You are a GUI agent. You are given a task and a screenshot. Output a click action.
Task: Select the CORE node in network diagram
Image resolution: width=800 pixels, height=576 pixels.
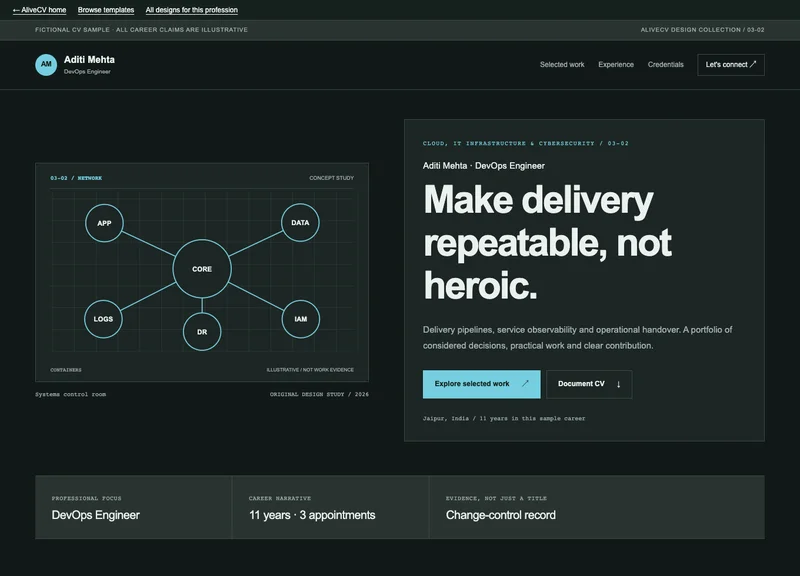pos(202,269)
